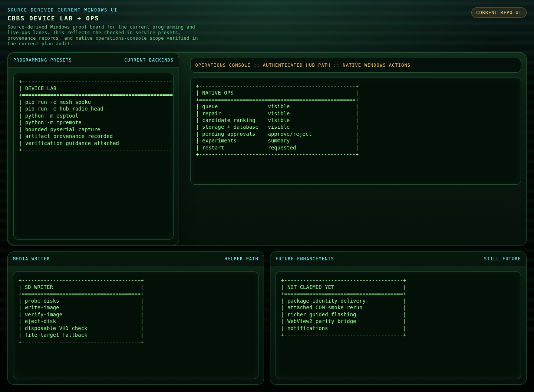Click the 'requested' value for restart
534x392 pixels.
click(x=282, y=148)
